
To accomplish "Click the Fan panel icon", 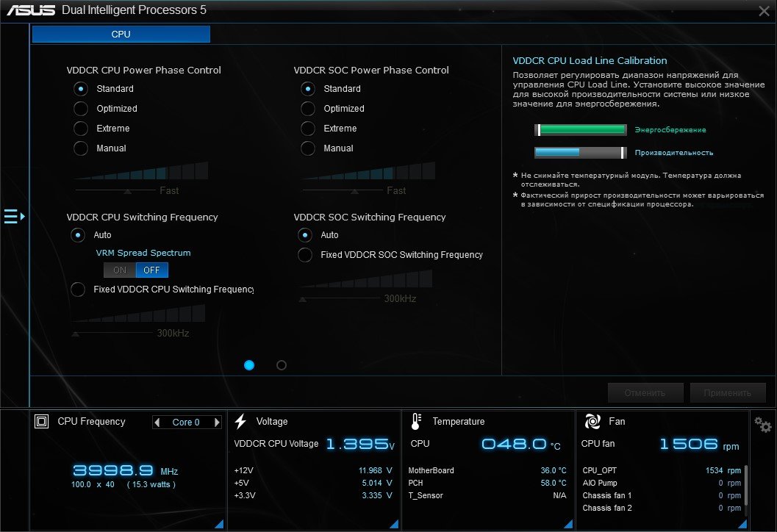I will tap(592, 422).
